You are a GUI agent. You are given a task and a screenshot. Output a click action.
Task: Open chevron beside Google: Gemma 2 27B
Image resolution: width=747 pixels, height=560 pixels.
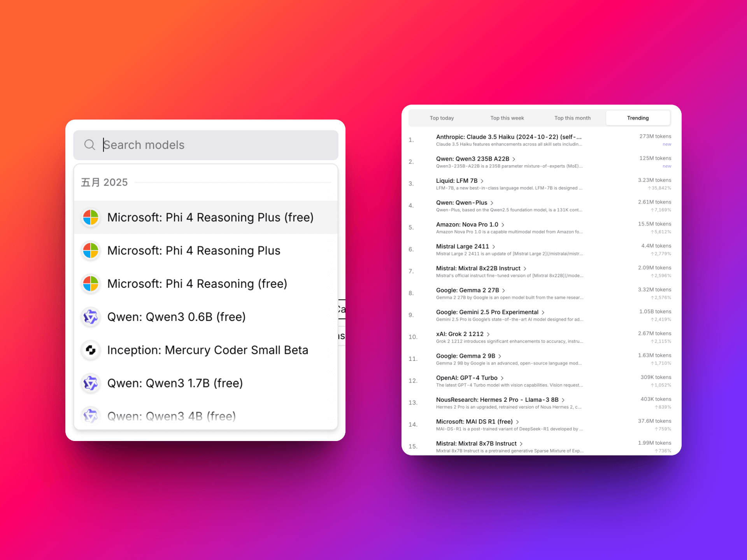503,290
